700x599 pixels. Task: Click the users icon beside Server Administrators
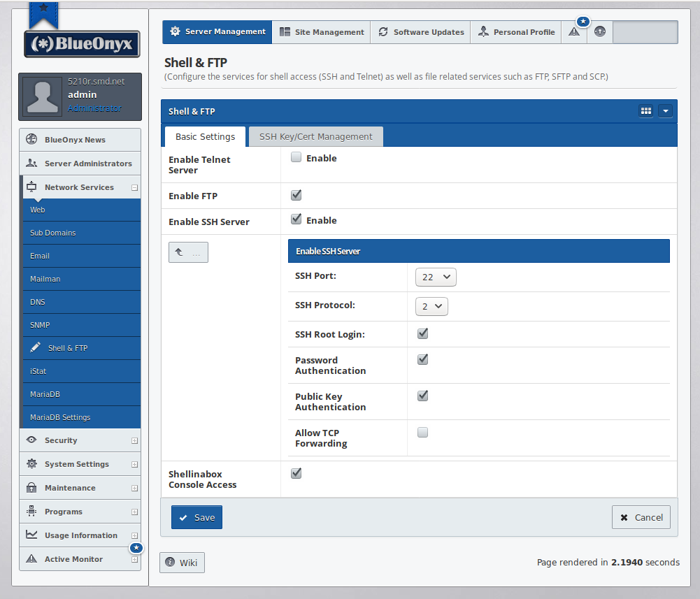[31, 163]
